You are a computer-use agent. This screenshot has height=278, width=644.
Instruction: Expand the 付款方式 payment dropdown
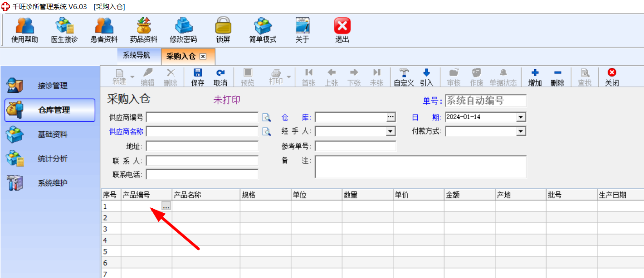(521, 131)
